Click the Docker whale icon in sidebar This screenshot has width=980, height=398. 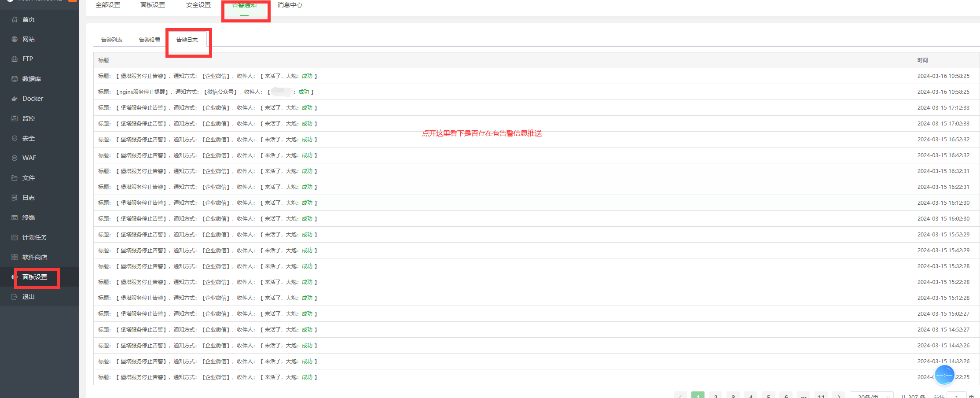15,99
